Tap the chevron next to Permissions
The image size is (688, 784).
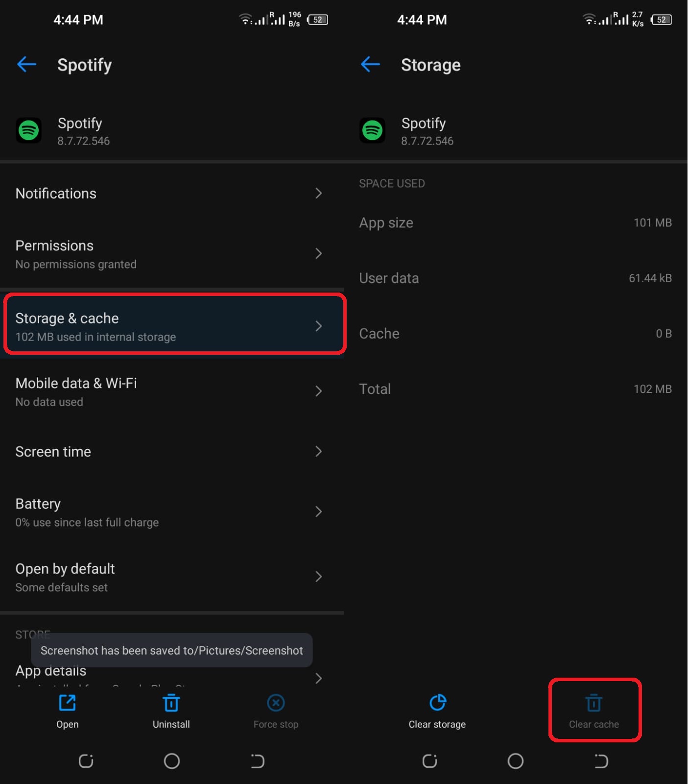pyautogui.click(x=319, y=253)
